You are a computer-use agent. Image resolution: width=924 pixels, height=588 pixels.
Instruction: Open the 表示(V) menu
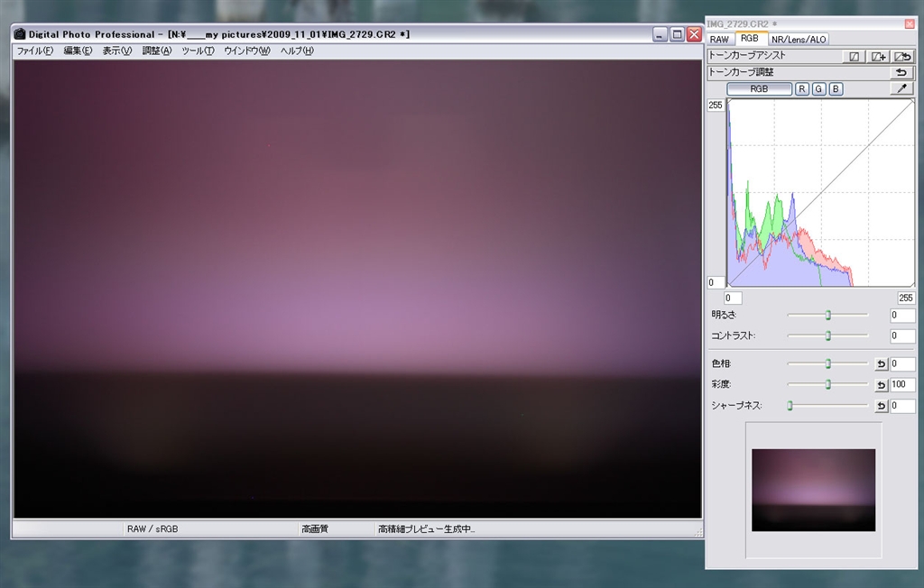[x=116, y=51]
